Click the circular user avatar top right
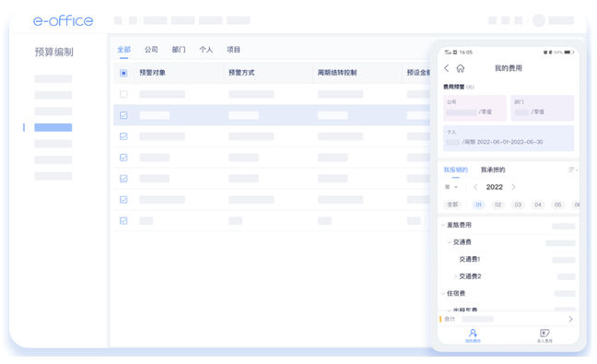Image resolution: width=597 pixels, height=364 pixels. 538,20
